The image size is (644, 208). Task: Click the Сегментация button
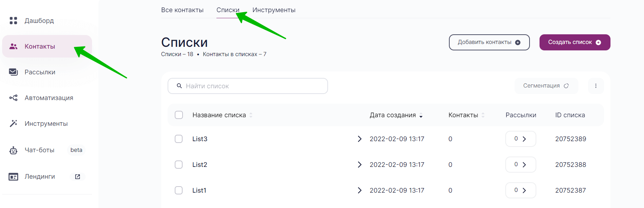click(546, 86)
